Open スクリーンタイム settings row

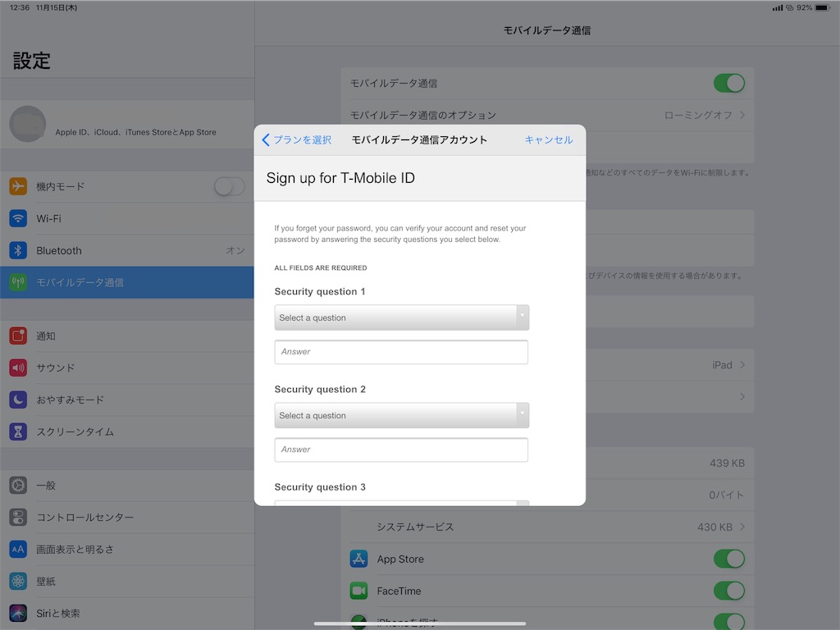click(127, 431)
